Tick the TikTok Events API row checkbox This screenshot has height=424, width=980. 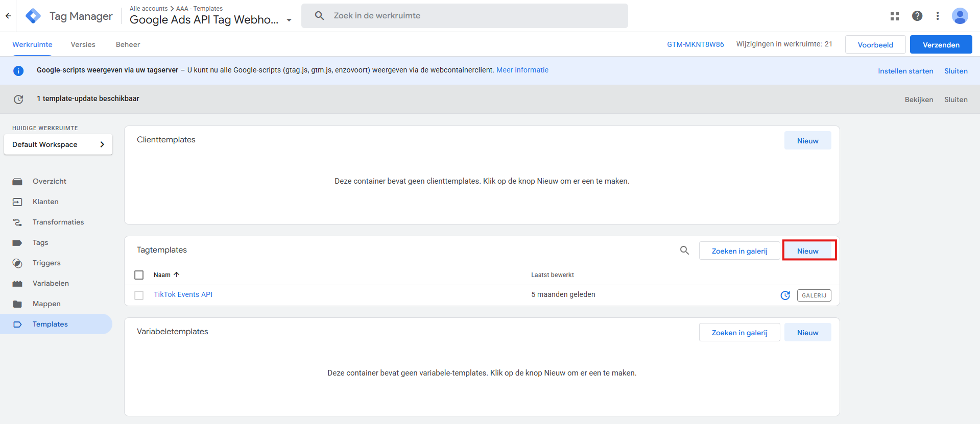point(139,295)
